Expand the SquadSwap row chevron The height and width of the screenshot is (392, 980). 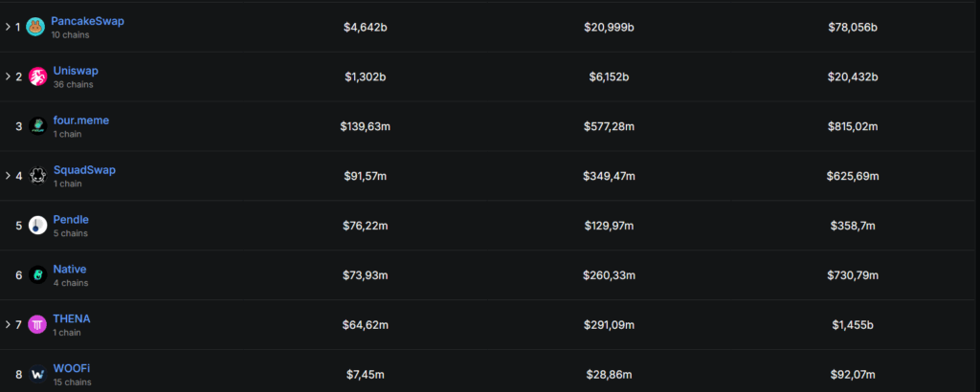pyautogui.click(x=8, y=176)
